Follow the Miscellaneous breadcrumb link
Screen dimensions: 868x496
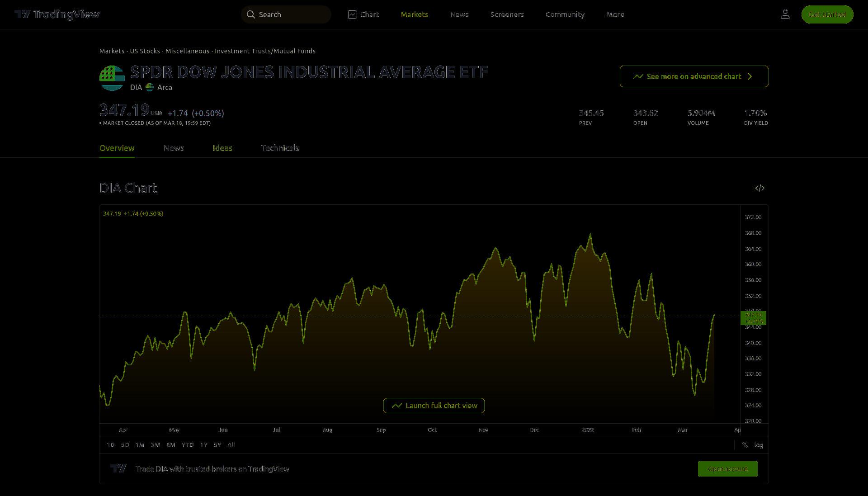(x=187, y=51)
